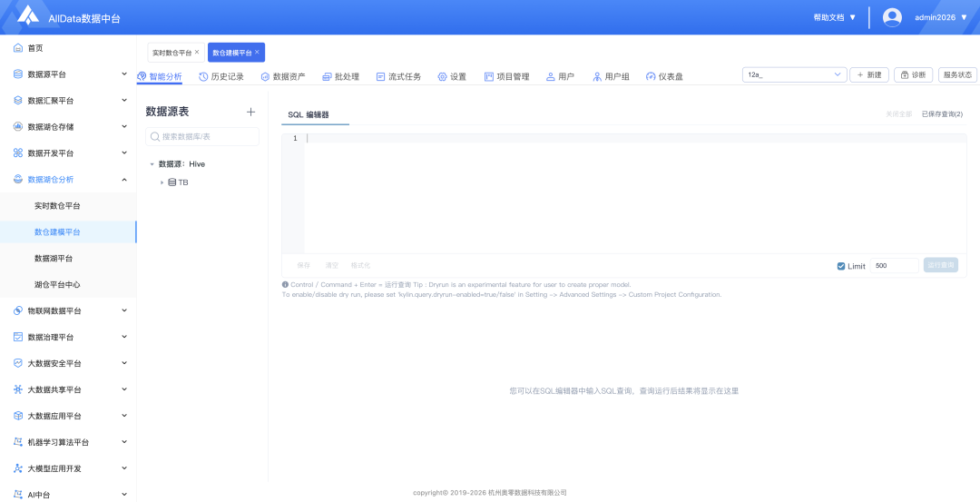Click the 机器学习算法平台 sidebar icon
The height and width of the screenshot is (502, 980).
click(18, 442)
